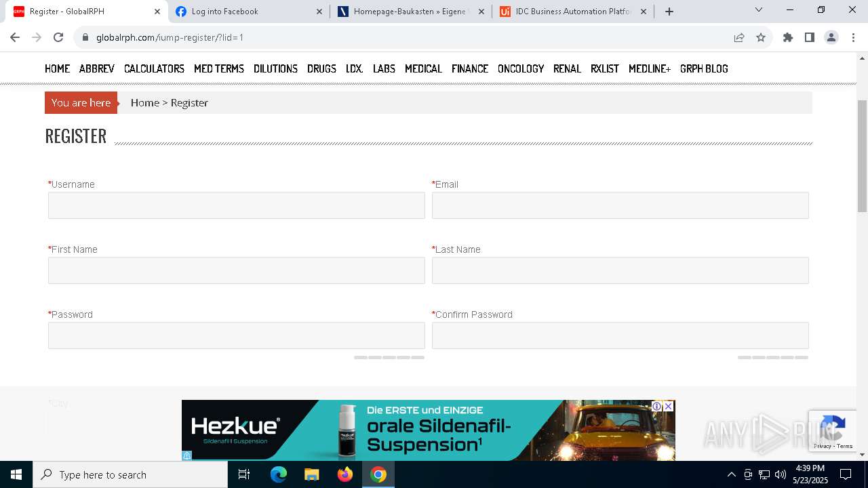The height and width of the screenshot is (488, 868).
Task: Launch Microsoft Edge from the taskbar
Action: click(x=279, y=474)
